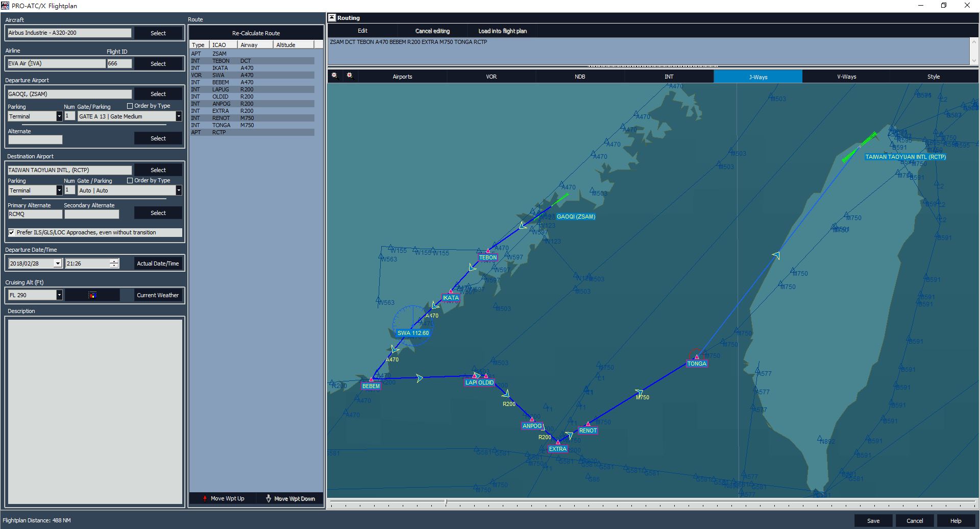Viewport: 980px width, 529px height.
Task: Click the zoom in magnifier icon
Action: tap(350, 76)
